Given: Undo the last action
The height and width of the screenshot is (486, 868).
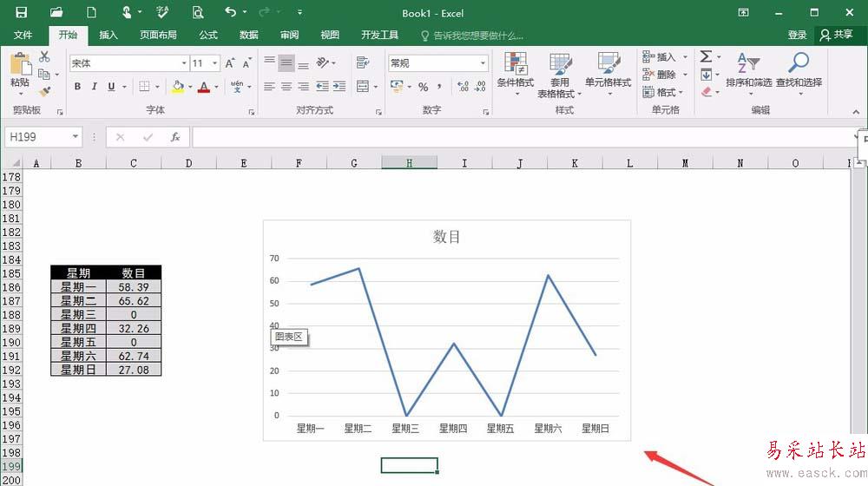Looking at the screenshot, I should (230, 11).
